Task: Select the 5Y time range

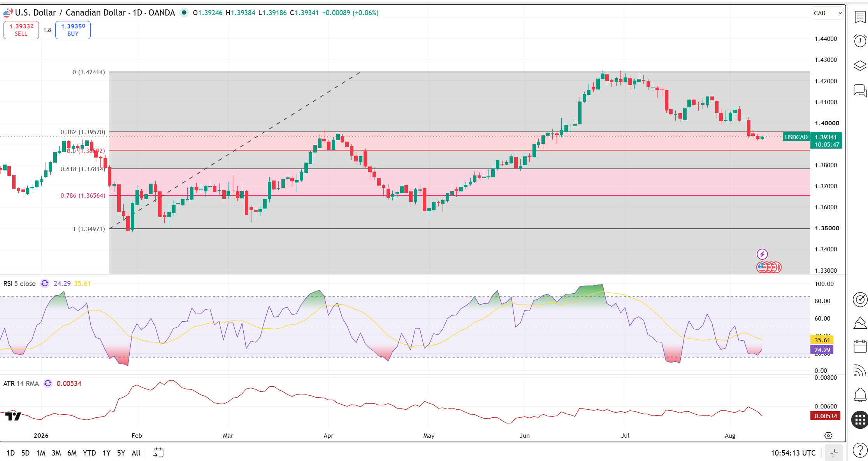Action: 121,453
